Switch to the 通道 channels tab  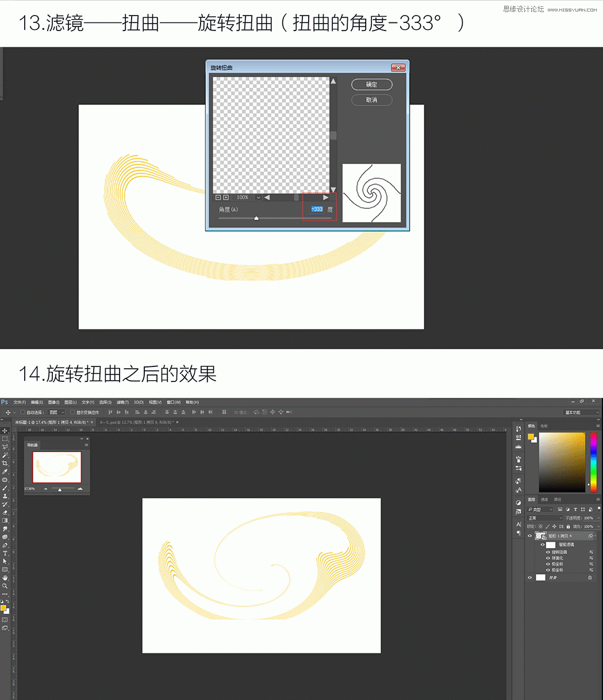pyautogui.click(x=544, y=499)
